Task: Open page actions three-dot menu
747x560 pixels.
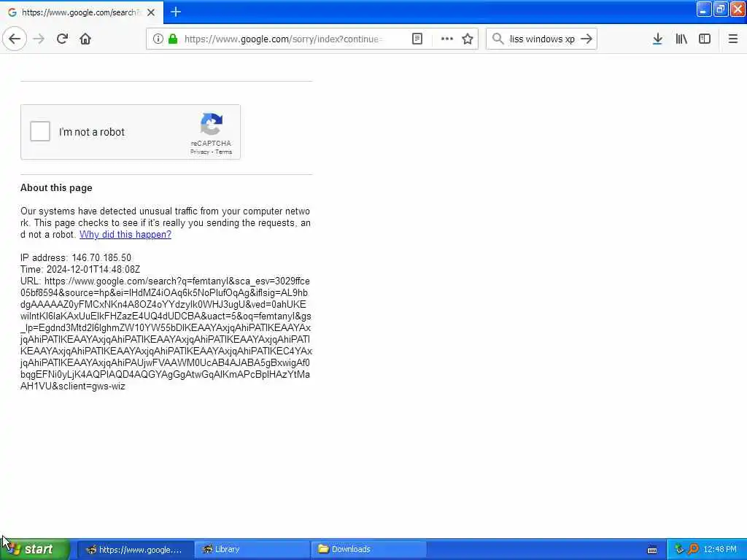Action: (447, 39)
